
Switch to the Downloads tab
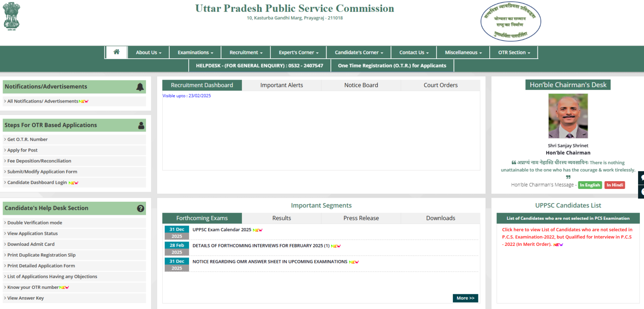point(441,218)
